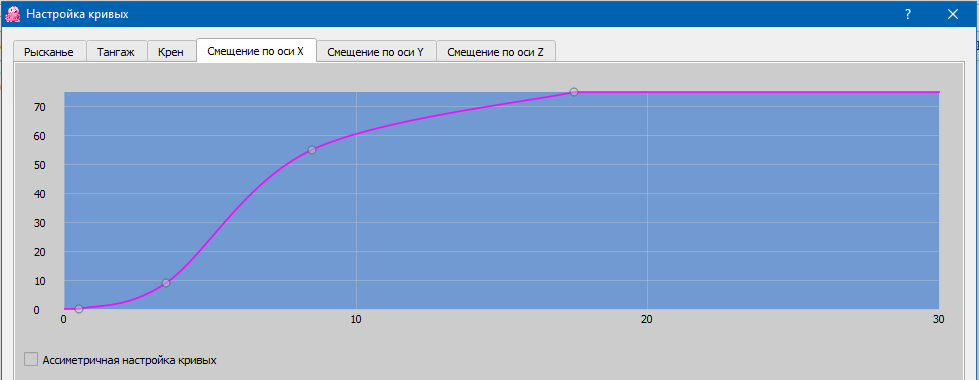Open Смещение по оси Z tab
979x380 pixels.
(x=496, y=52)
